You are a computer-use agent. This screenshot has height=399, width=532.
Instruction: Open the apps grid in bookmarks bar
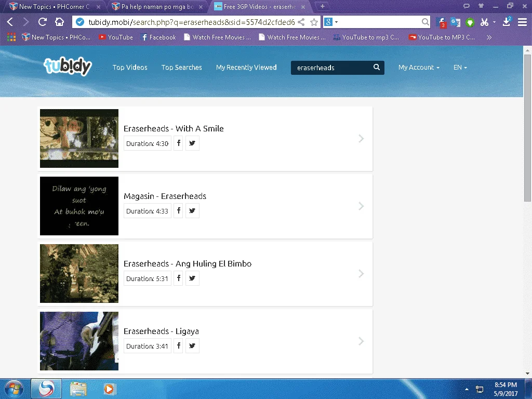pyautogui.click(x=11, y=37)
